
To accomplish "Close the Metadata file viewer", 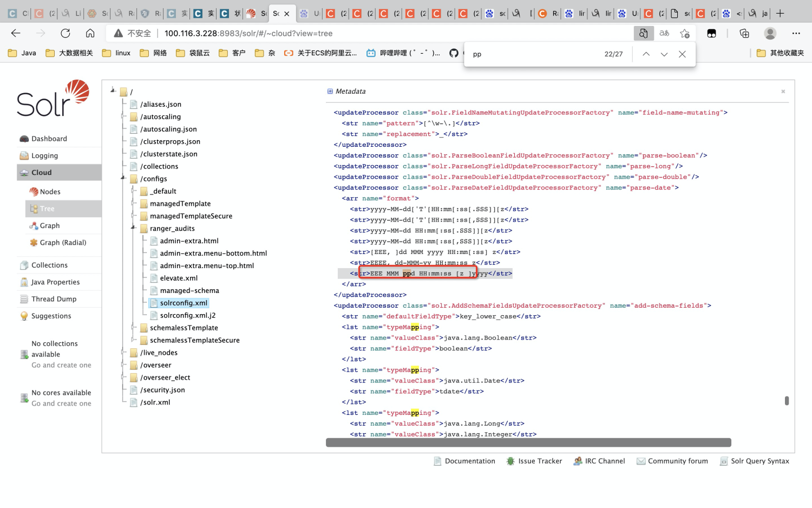I will (783, 92).
